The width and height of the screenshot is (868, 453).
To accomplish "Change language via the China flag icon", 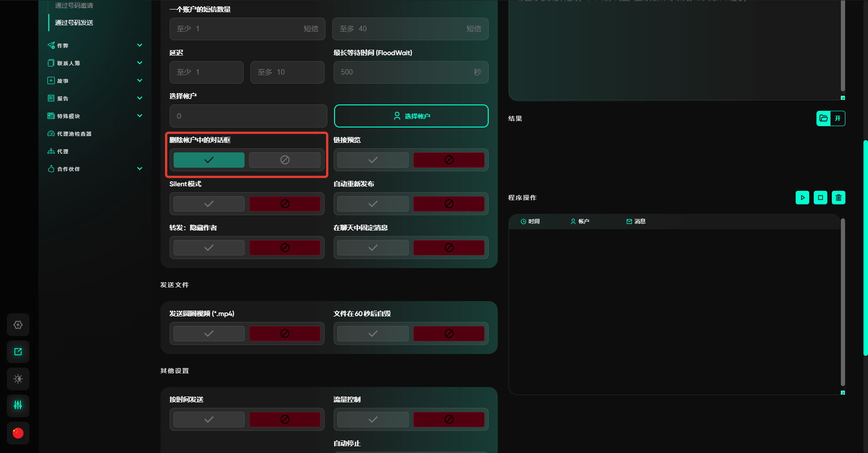I will point(18,433).
